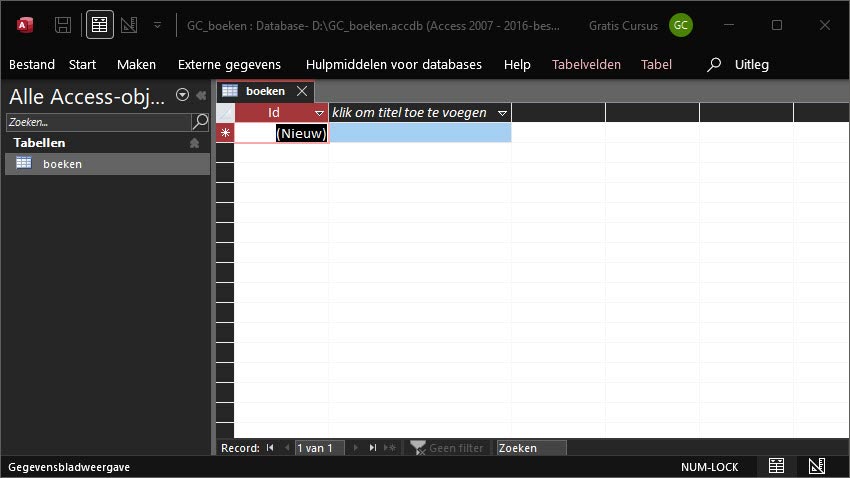This screenshot has height=478, width=850.
Task: Click the Uitleg tell-me field
Action: click(x=751, y=64)
